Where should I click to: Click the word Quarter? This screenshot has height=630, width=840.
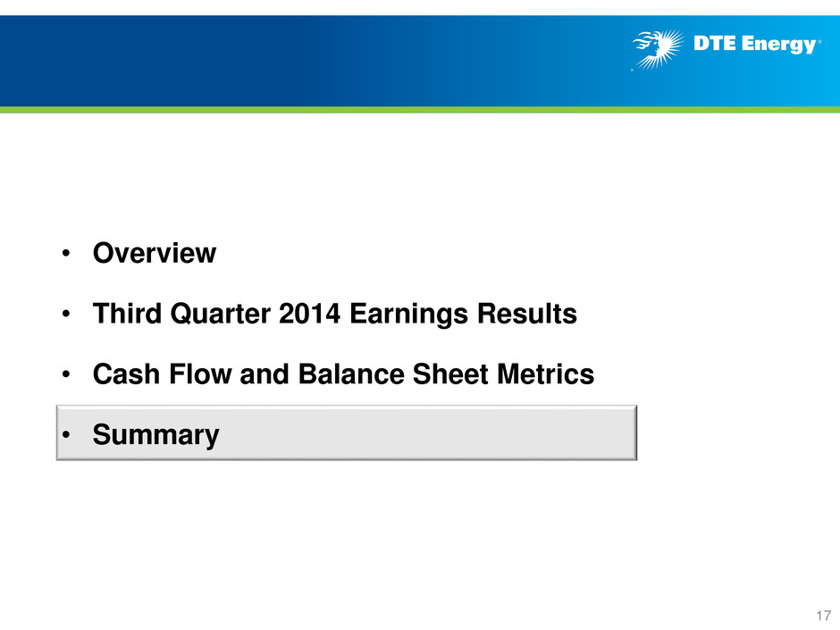coord(220,314)
